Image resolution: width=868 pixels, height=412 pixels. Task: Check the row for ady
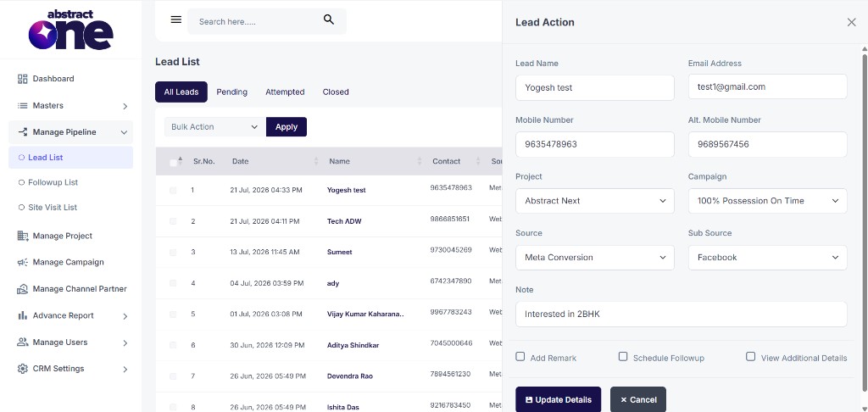173,283
